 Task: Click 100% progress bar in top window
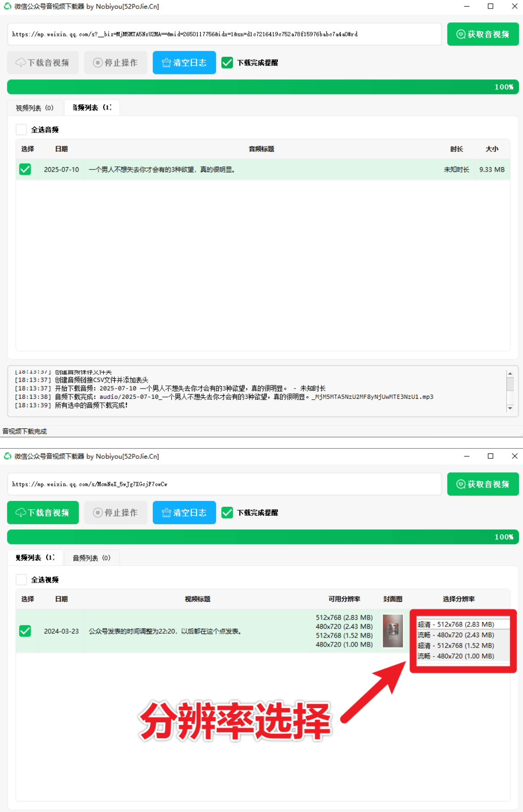[263, 87]
